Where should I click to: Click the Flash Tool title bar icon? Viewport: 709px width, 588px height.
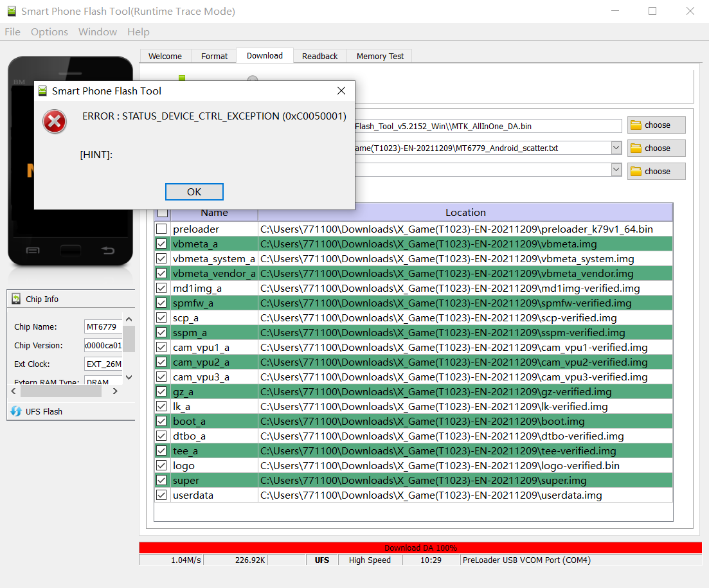pyautogui.click(x=10, y=12)
